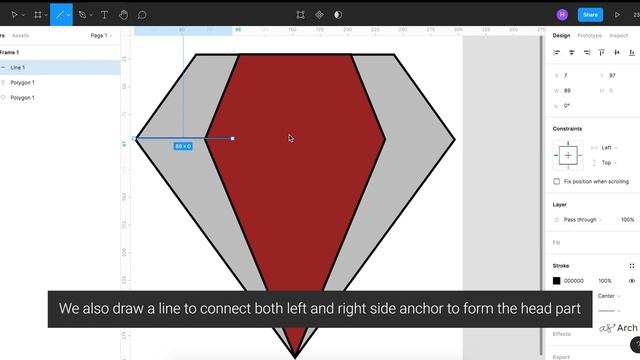Click Align right icon
640x360 pixels.
[587, 52]
